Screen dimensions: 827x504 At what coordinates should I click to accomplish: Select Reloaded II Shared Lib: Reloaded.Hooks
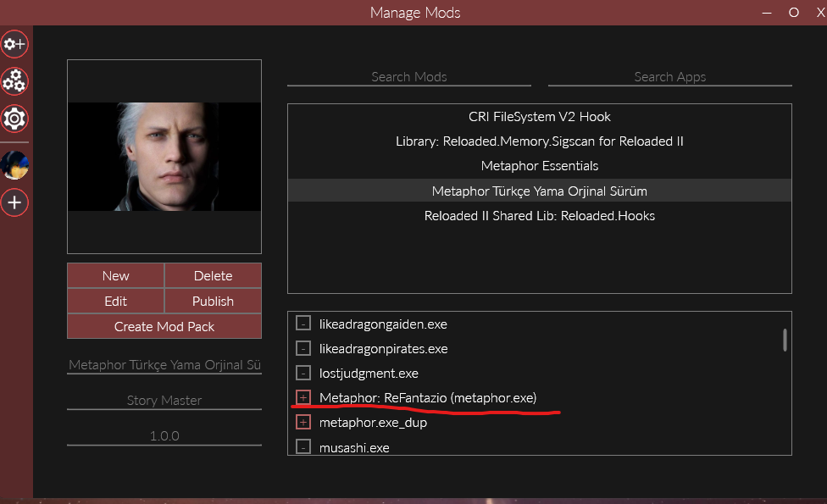540,216
